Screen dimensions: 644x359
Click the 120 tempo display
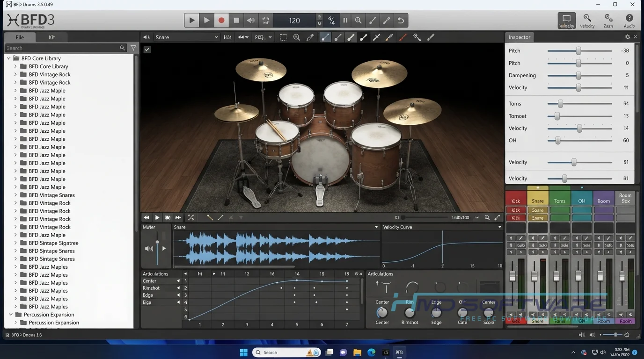[294, 20]
